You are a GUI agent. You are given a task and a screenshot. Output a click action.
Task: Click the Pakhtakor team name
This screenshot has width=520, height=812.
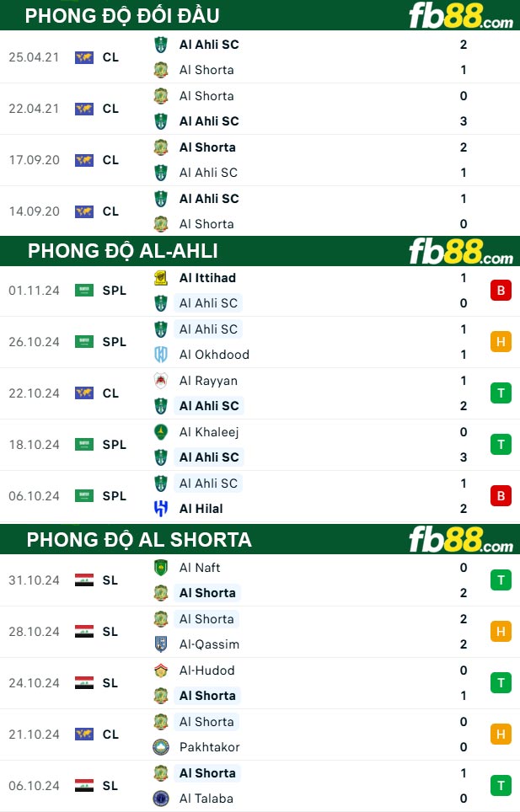209,747
